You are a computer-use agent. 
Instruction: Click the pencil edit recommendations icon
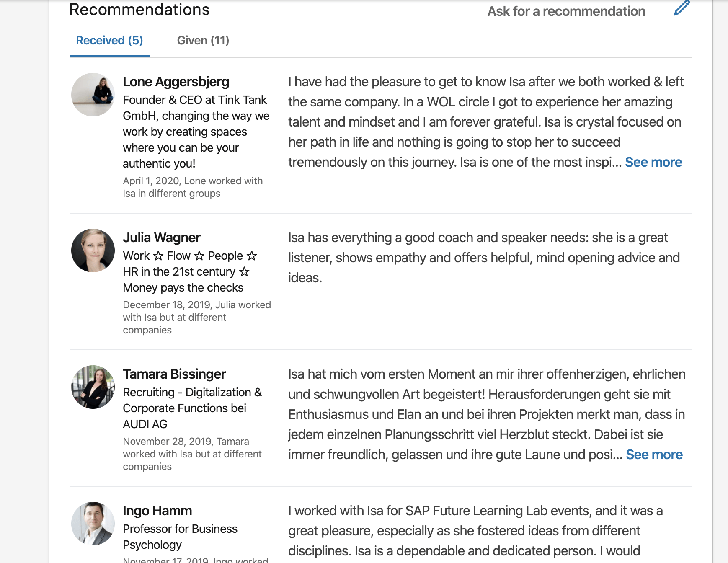tap(682, 8)
